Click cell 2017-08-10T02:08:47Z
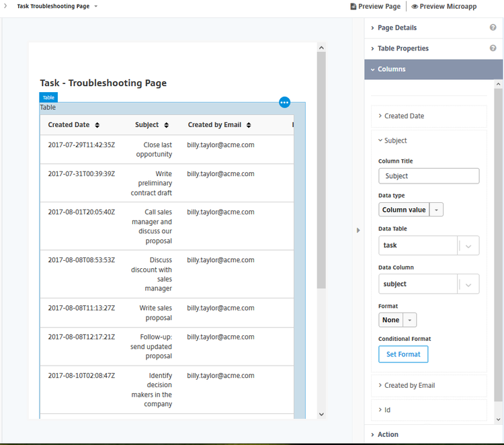Screen dimensions: 504x445 point(81,376)
